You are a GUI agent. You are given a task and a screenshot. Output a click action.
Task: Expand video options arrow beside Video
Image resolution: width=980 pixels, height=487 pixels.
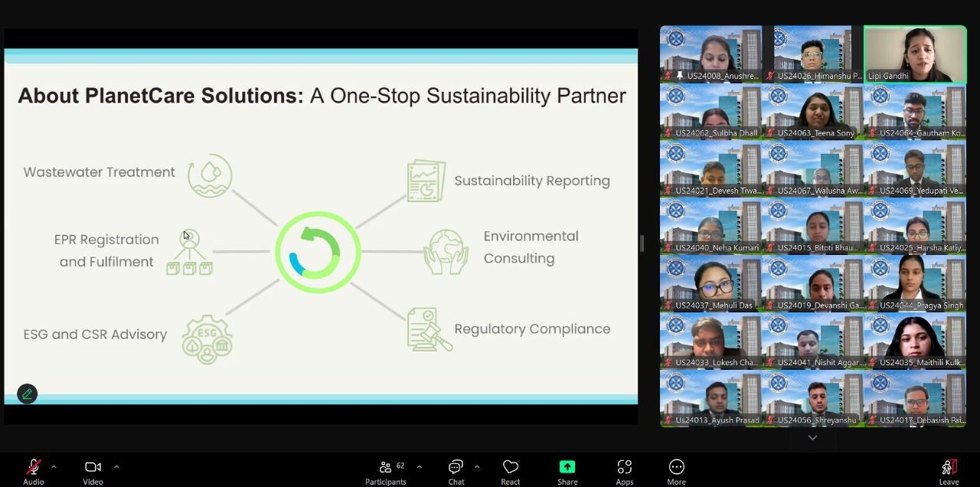[x=116, y=466]
